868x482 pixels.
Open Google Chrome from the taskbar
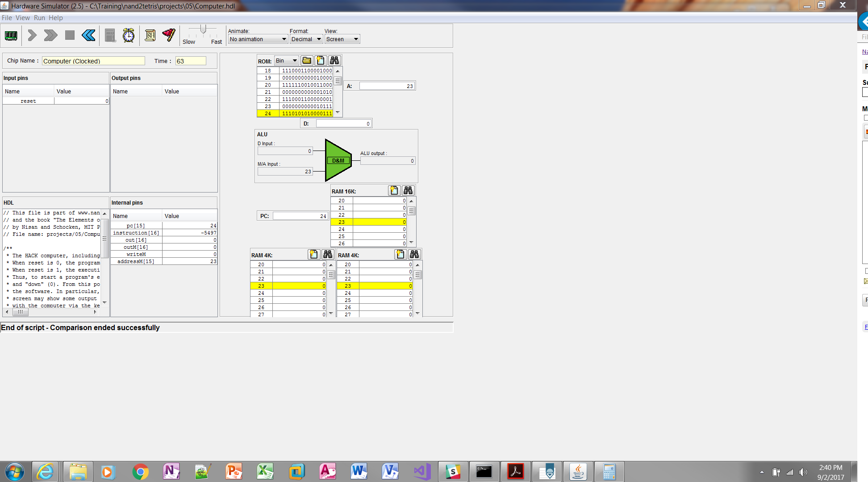tap(140, 472)
